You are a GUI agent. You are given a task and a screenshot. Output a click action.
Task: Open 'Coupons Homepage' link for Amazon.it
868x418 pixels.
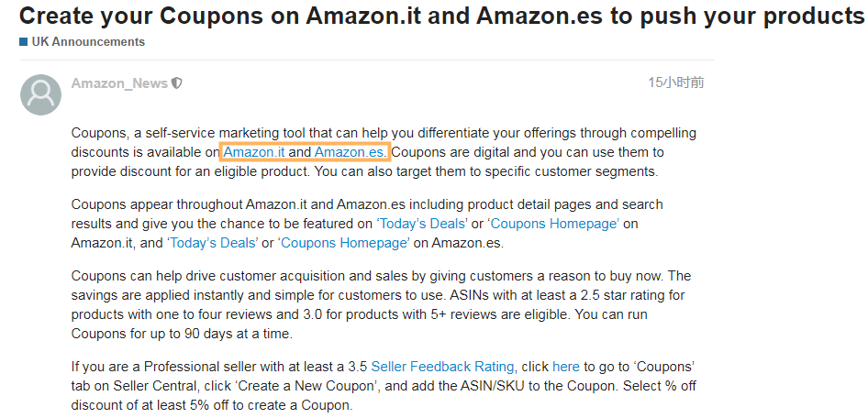click(555, 224)
